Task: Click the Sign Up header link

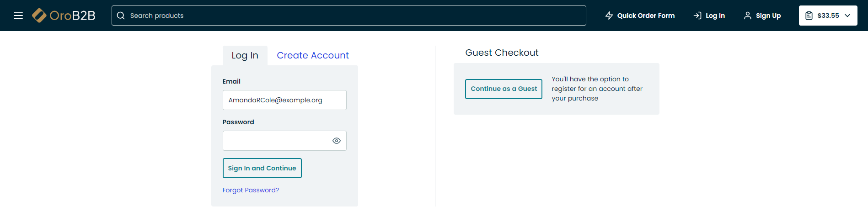Action: pos(768,16)
